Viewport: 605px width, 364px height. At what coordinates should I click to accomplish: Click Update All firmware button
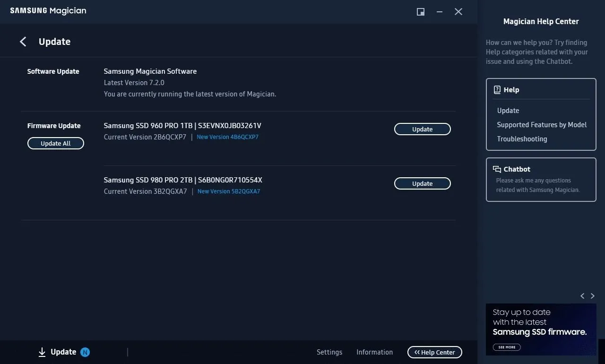point(56,143)
